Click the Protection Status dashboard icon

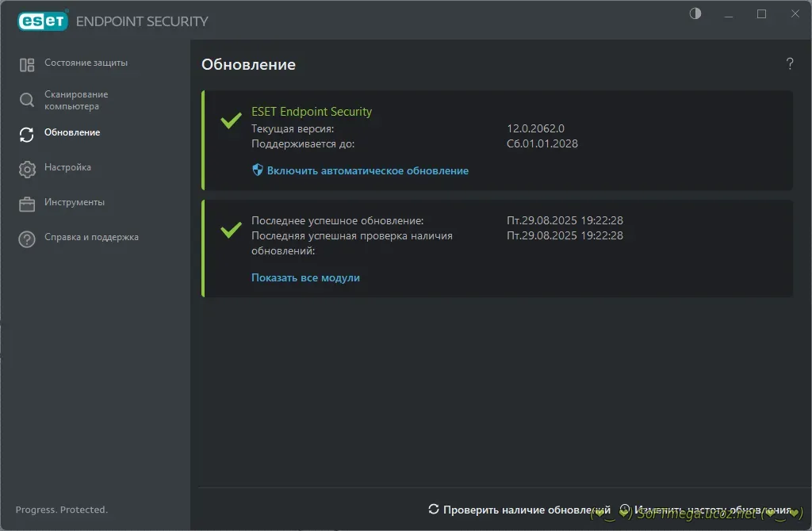pos(27,65)
